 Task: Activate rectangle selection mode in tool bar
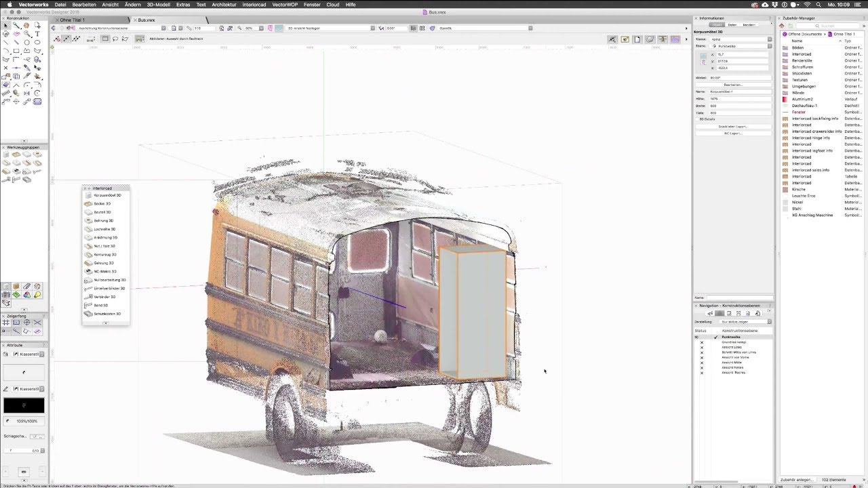(105, 39)
